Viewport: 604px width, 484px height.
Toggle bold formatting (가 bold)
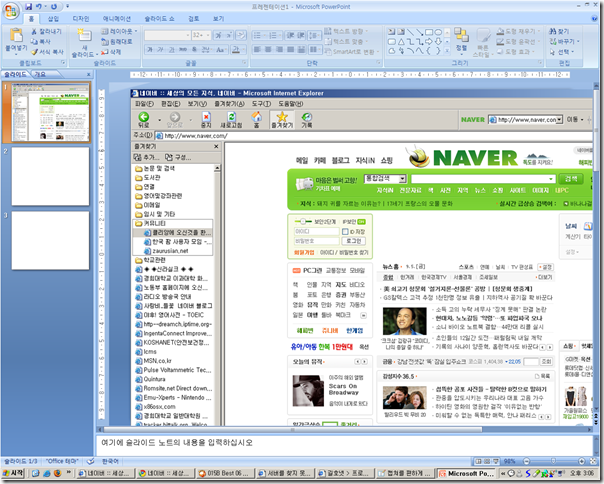[150, 50]
